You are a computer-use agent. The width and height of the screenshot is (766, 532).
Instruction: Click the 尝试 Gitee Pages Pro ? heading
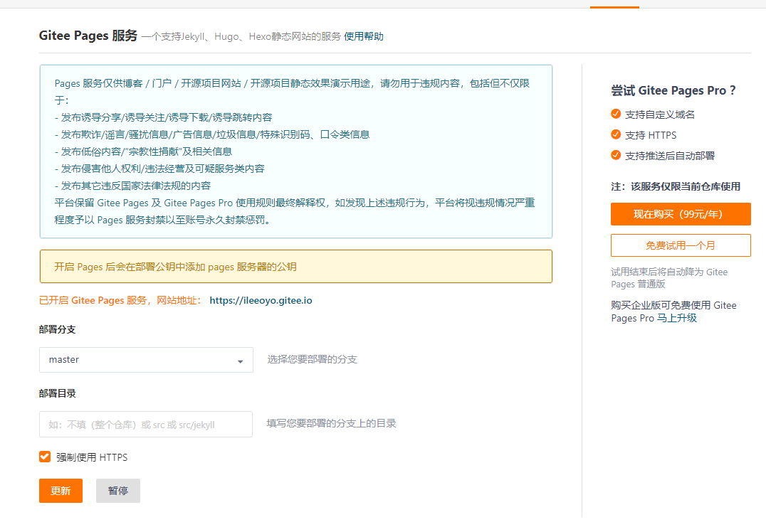[673, 91]
